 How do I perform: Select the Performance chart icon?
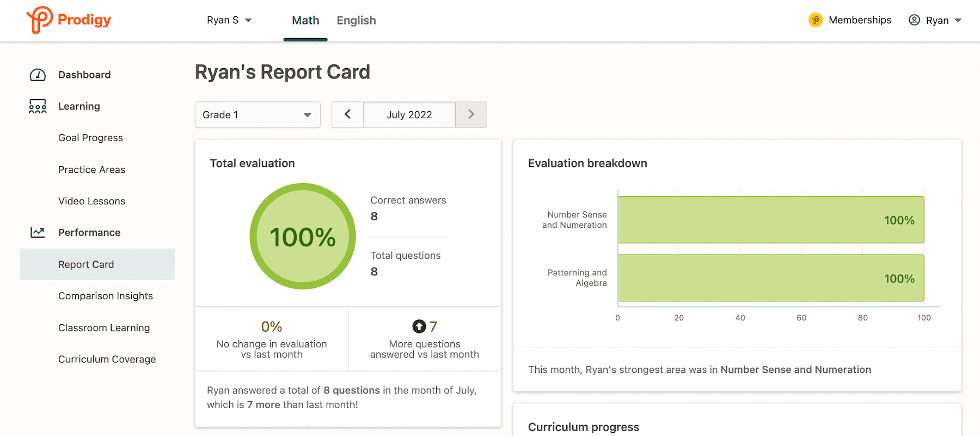click(36, 232)
